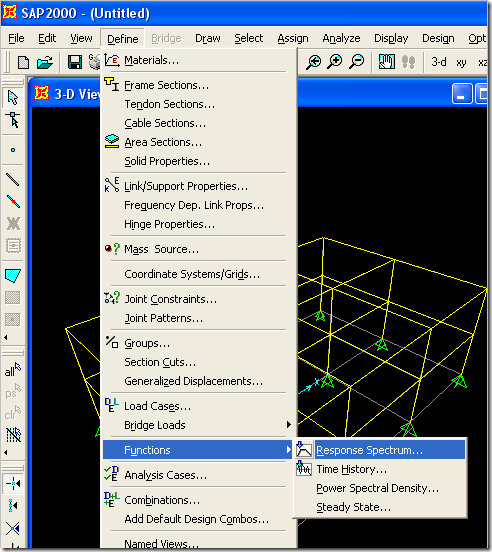Select Response Spectrum... in submenu

380,450
